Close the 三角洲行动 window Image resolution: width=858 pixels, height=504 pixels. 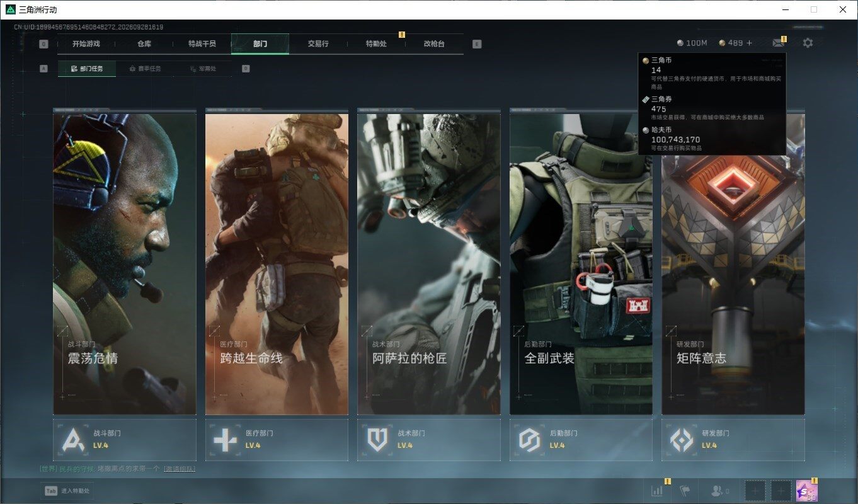[843, 9]
